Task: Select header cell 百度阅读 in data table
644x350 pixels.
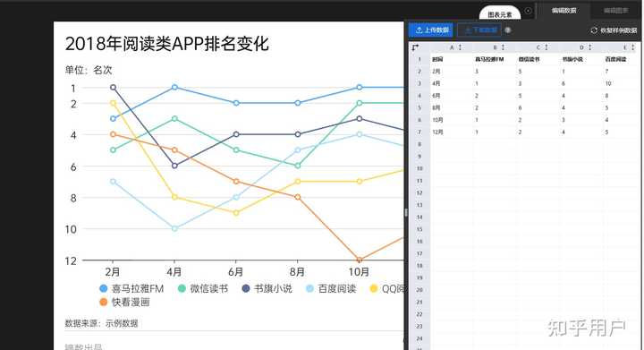Action: tap(620, 59)
